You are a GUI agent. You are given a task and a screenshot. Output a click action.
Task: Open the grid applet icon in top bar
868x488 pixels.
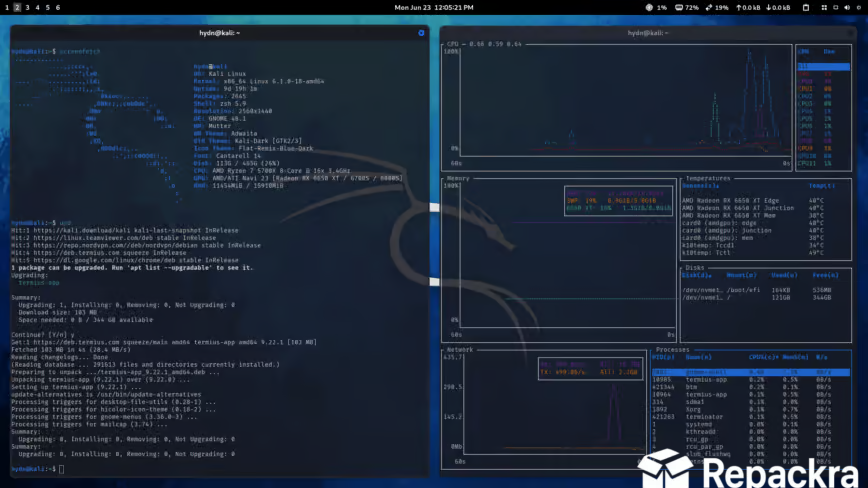tap(824, 8)
